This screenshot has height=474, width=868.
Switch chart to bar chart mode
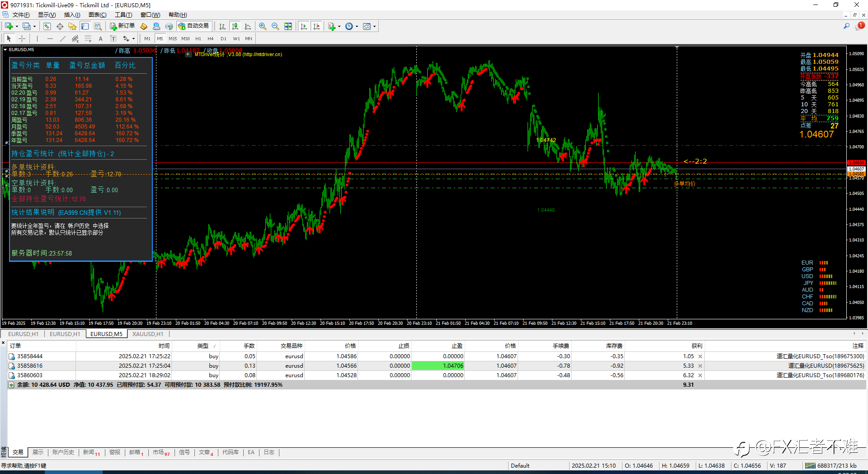coord(222,26)
